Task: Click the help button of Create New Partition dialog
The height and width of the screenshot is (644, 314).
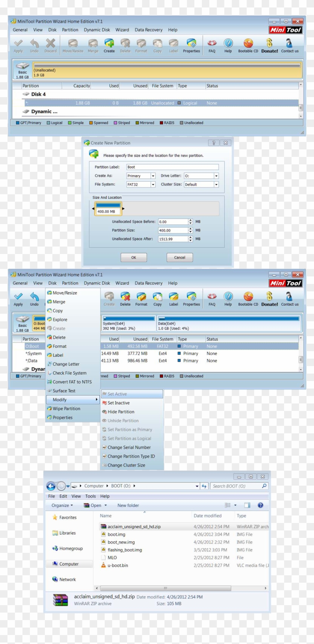Action: coord(213,143)
